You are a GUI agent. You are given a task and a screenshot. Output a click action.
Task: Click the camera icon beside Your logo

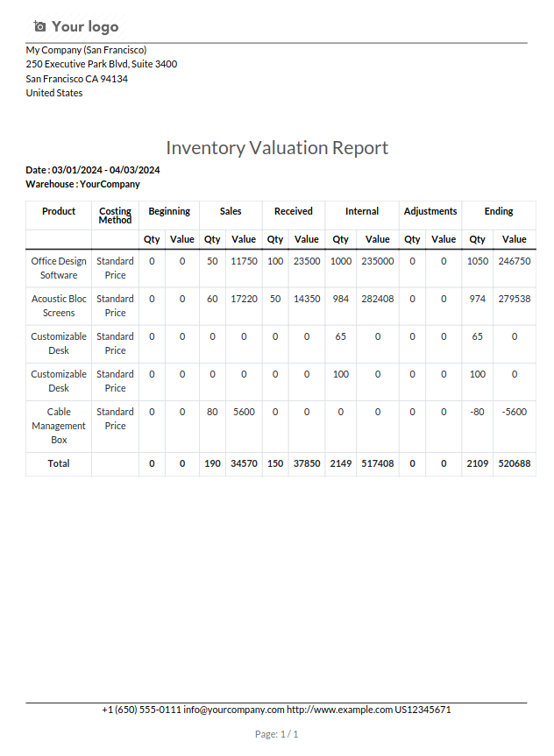(39, 26)
